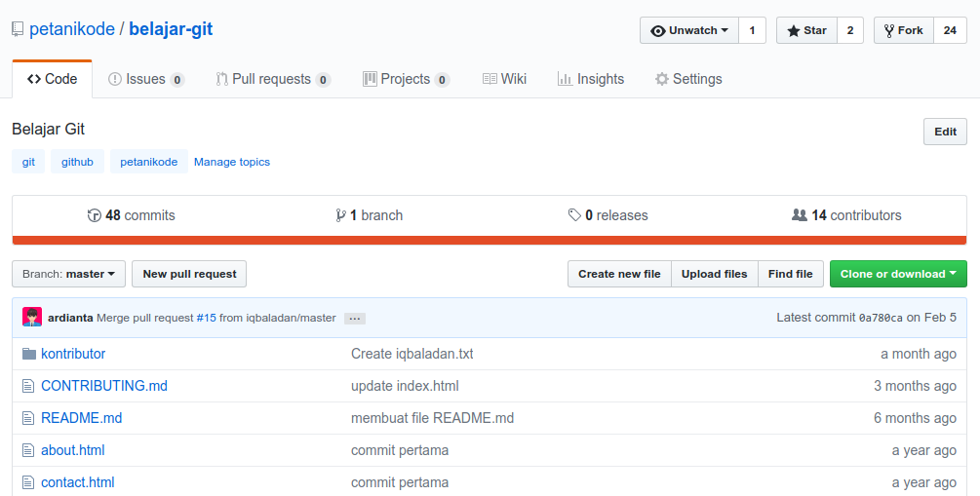
Task: Open the Insights tab
Action: pos(591,79)
